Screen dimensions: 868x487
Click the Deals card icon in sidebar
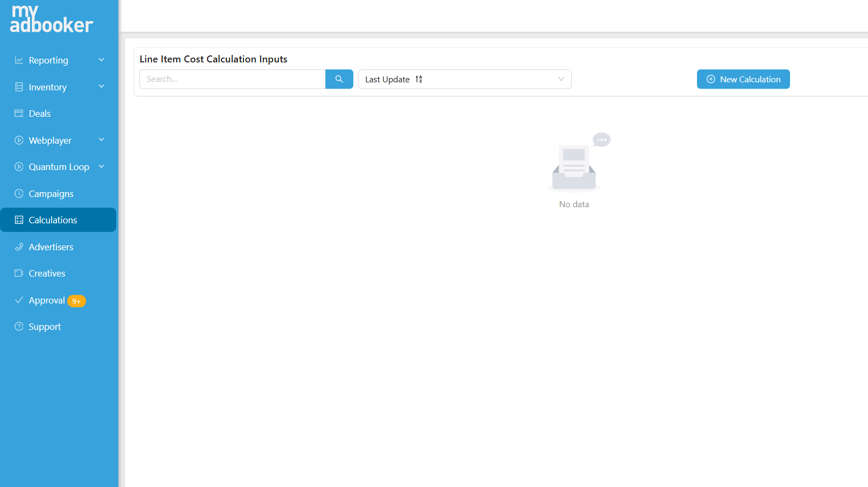19,114
